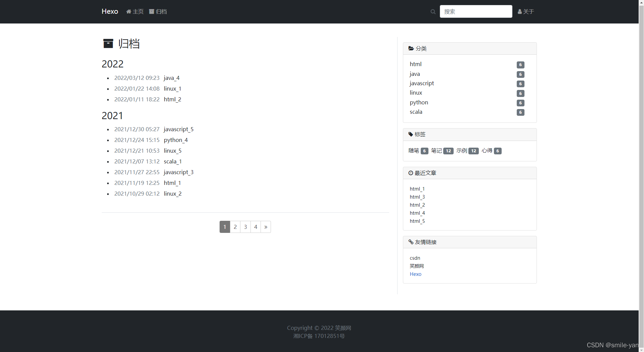Click the 2022 year heading
Screen dimensions: 644x352
click(x=112, y=64)
